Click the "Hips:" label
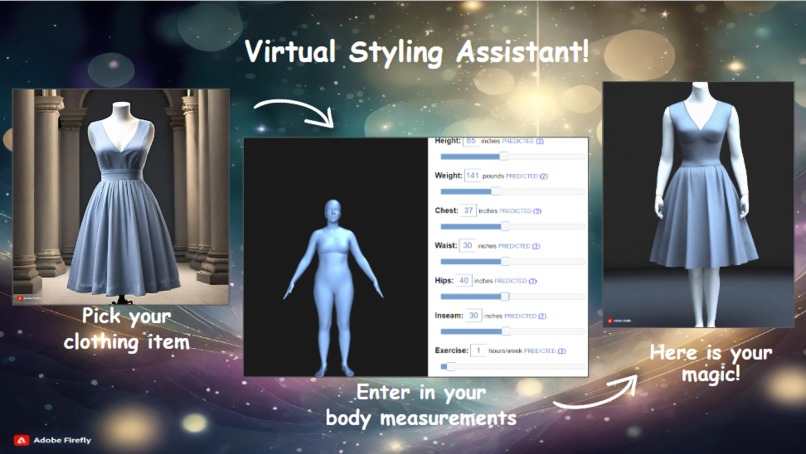Screen dimensions: 806x454 click(x=444, y=280)
